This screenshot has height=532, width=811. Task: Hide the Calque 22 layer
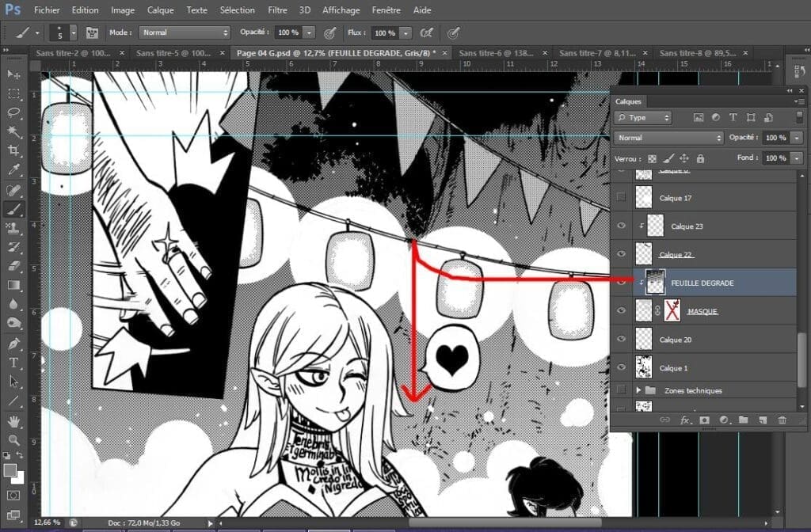coord(621,254)
